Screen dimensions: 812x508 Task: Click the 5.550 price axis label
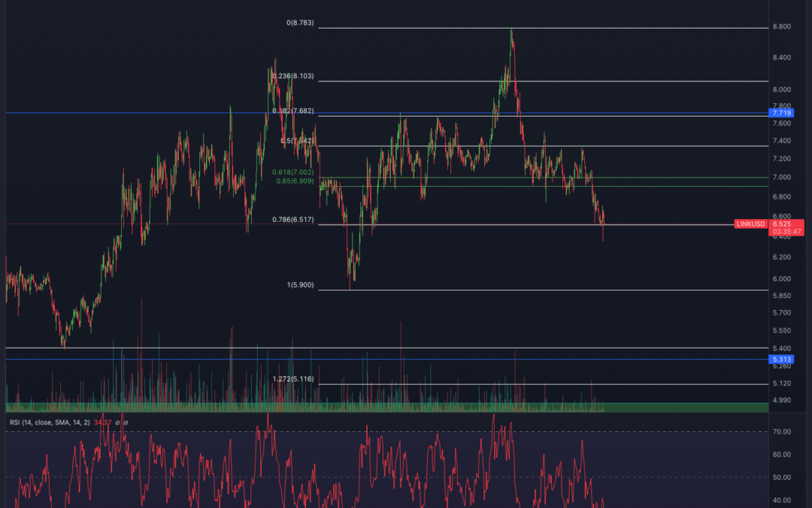(781, 330)
